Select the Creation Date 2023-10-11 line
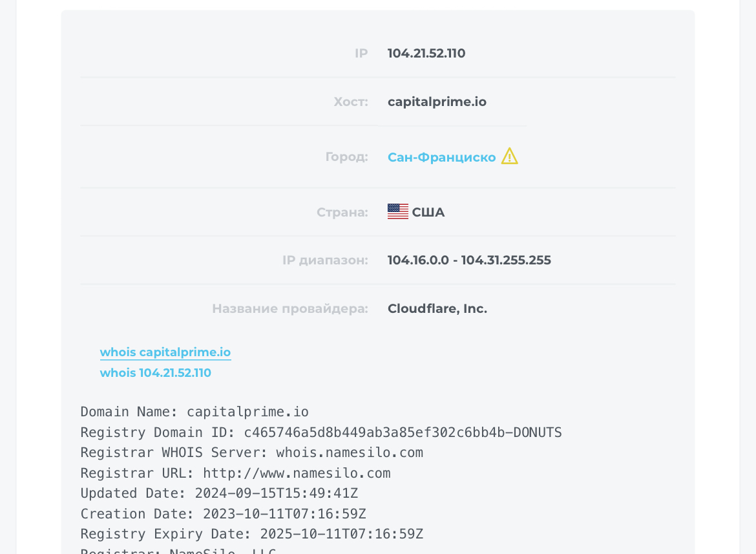Screen dimensions: 756x554 [x=223, y=513]
